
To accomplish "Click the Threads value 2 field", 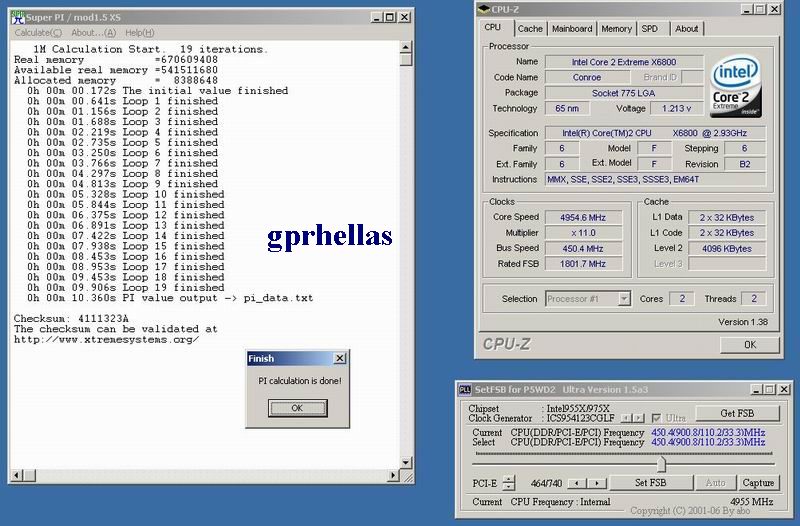I will pyautogui.click(x=754, y=299).
